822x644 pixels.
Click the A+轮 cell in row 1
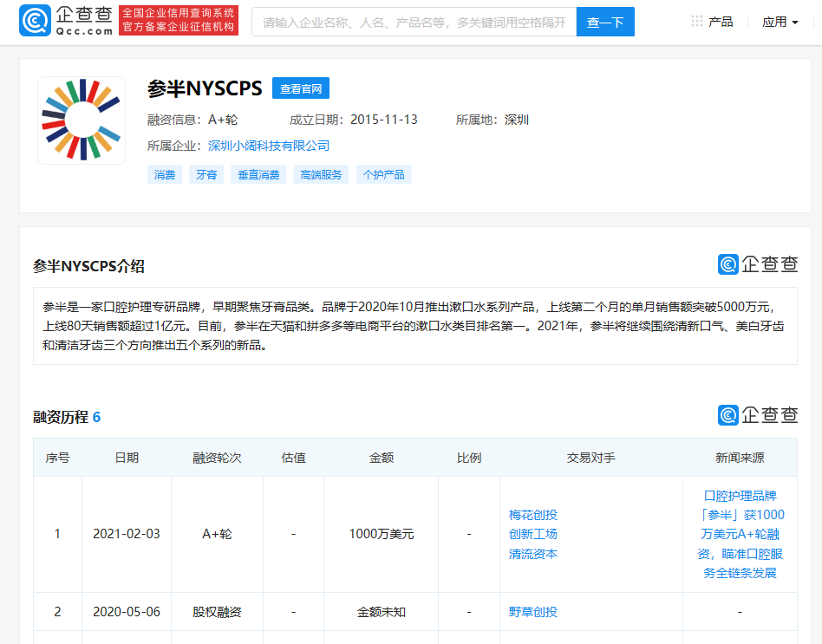[217, 534]
